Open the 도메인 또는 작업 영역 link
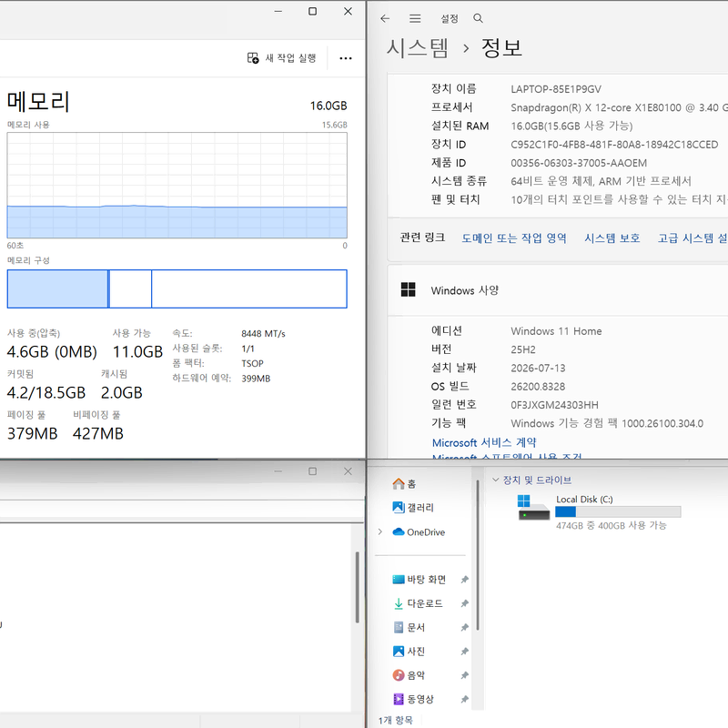Viewport: 728px width, 728px height. [514, 238]
